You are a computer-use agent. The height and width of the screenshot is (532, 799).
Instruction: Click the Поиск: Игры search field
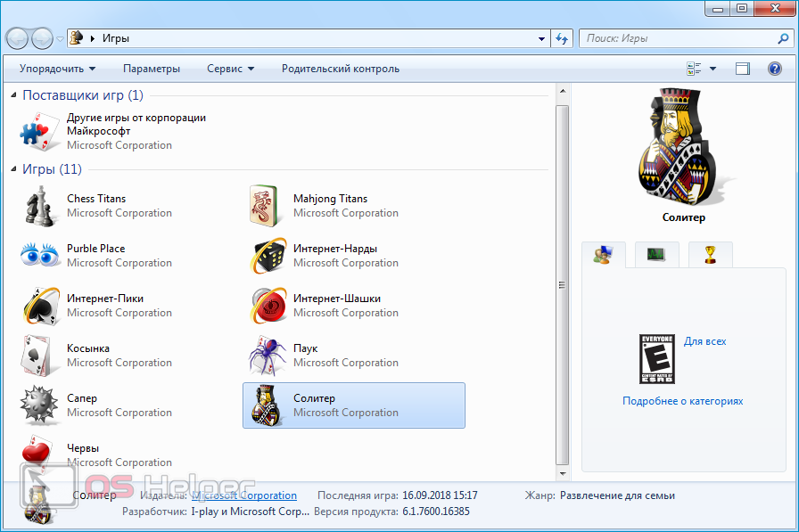[x=678, y=38]
